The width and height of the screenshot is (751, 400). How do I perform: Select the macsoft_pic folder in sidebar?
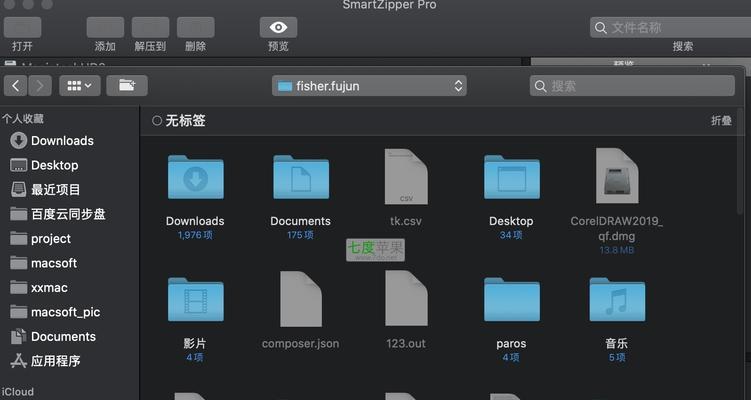[x=55, y=312]
